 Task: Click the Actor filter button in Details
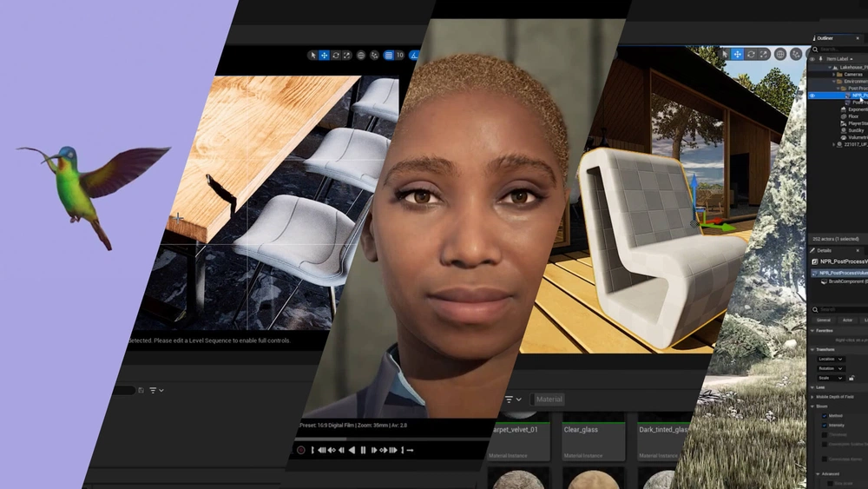846,320
